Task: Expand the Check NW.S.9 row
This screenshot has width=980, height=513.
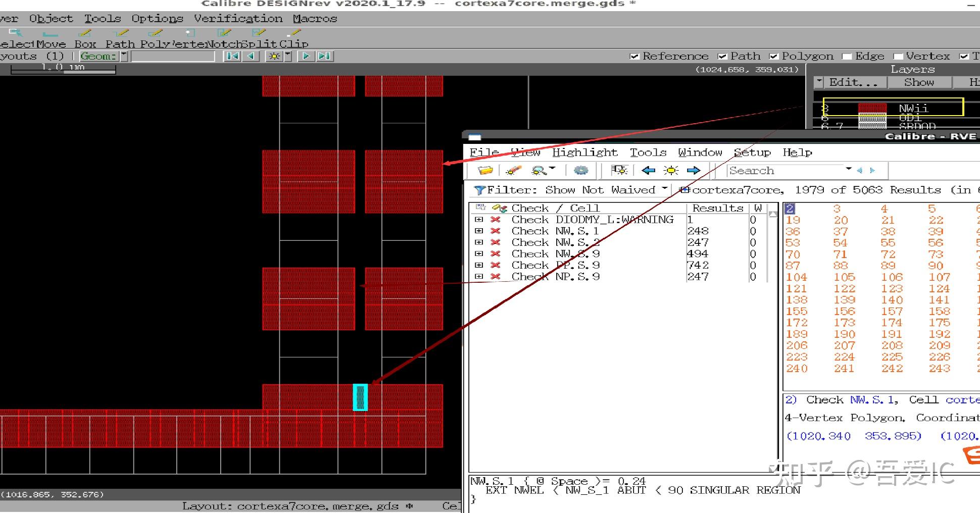Action: tap(479, 253)
